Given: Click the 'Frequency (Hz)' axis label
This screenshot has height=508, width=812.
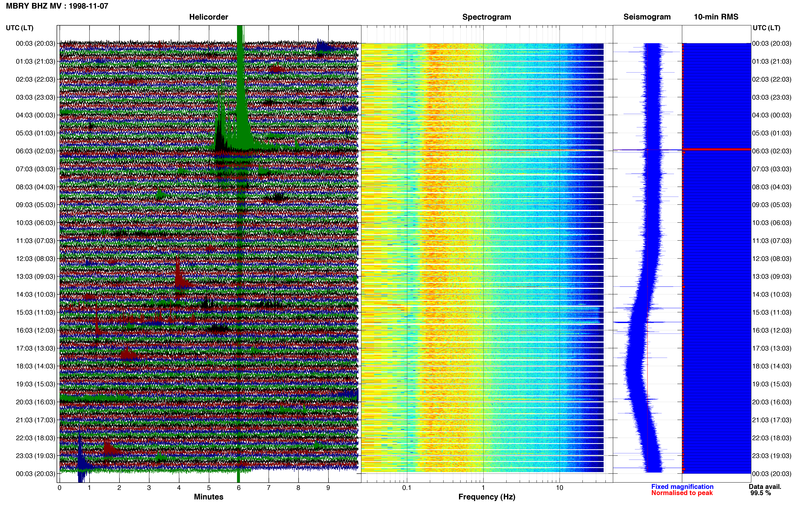Looking at the screenshot, I should [x=487, y=497].
